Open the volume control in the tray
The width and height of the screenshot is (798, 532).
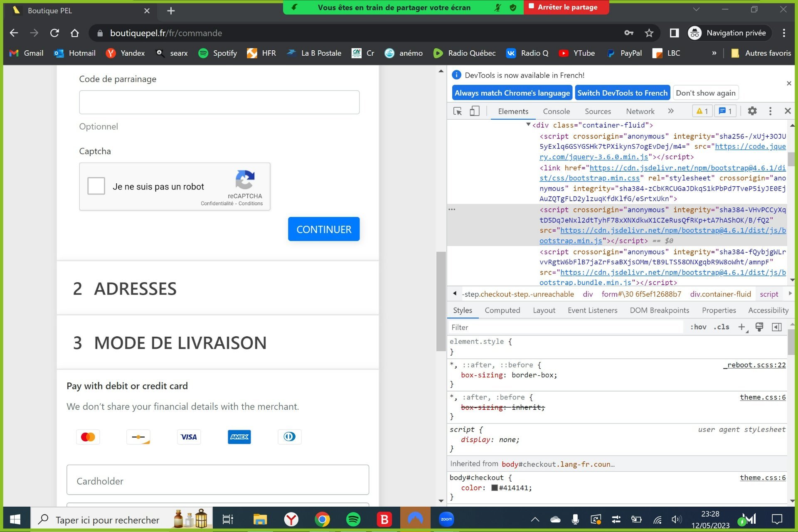click(x=677, y=519)
